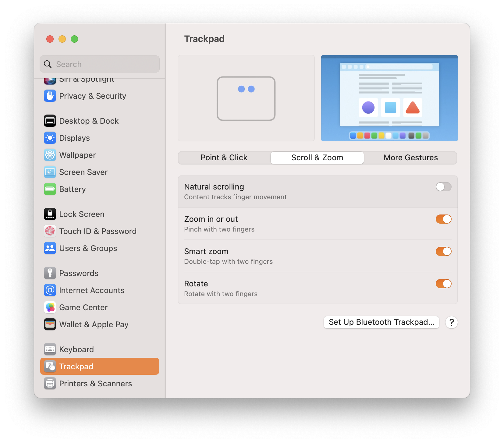Open Internet Accounts settings
This screenshot has width=504, height=443.
pyautogui.click(x=91, y=290)
